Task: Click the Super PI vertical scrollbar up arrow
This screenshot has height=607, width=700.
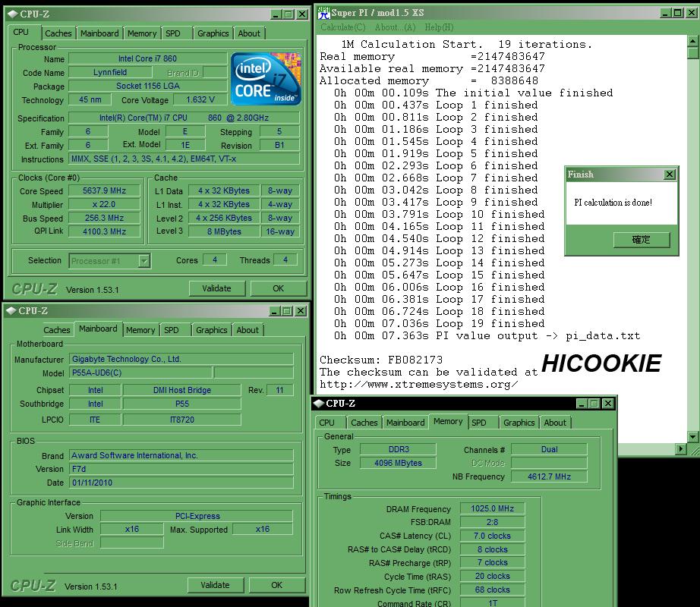Action: [692, 41]
